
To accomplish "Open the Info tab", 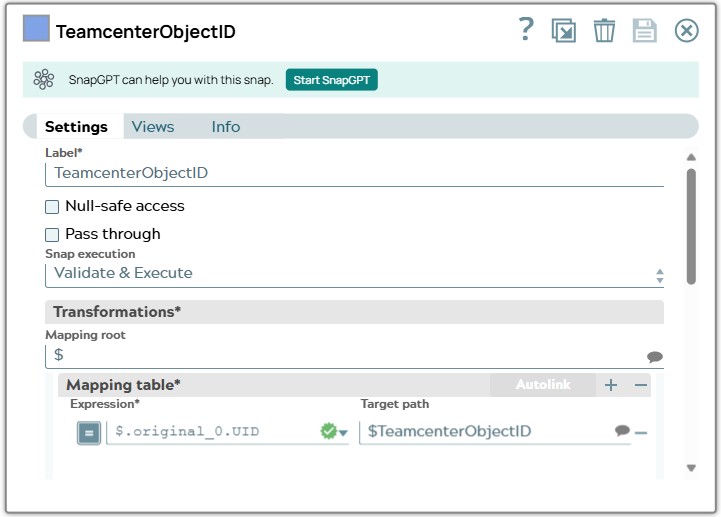I will coord(226,126).
